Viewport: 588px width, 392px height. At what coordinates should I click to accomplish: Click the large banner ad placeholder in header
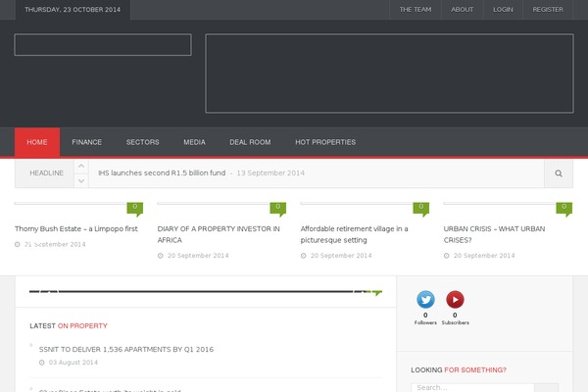(x=389, y=73)
